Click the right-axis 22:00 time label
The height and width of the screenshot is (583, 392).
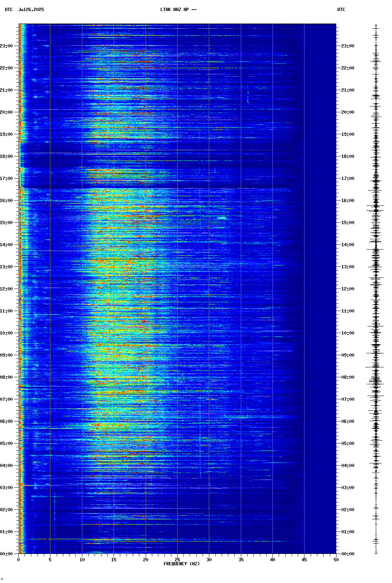click(x=348, y=68)
